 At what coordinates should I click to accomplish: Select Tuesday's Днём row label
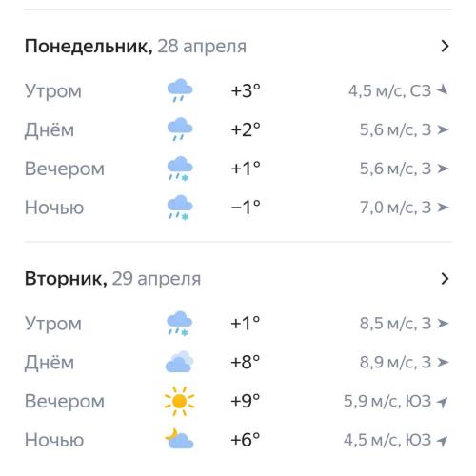tap(50, 362)
